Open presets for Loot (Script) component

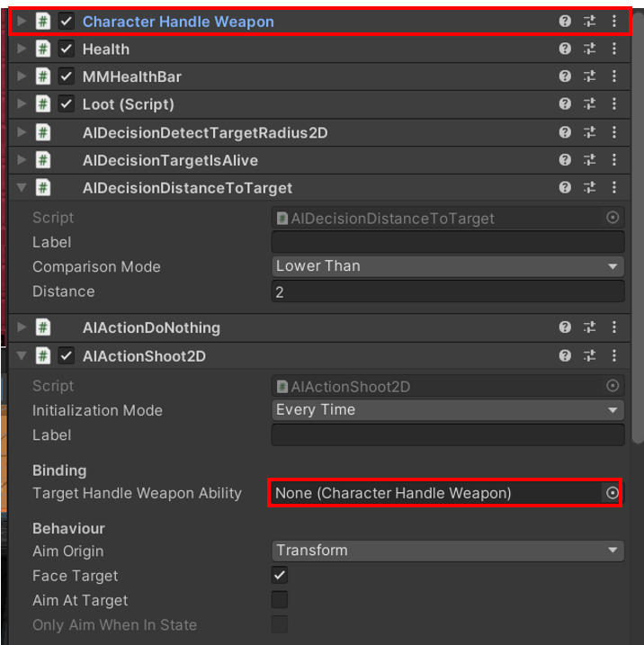pos(590,103)
